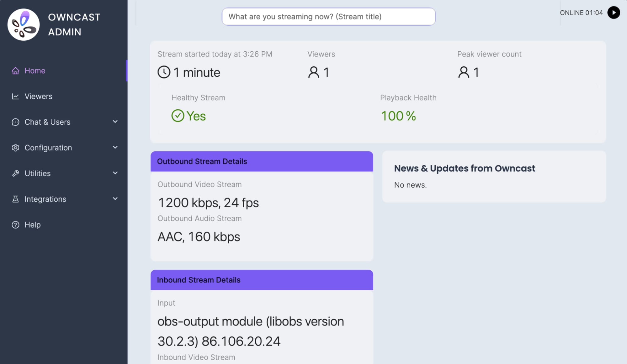Open the Integrations flask icon
This screenshot has height=364, width=627.
coord(15,199)
